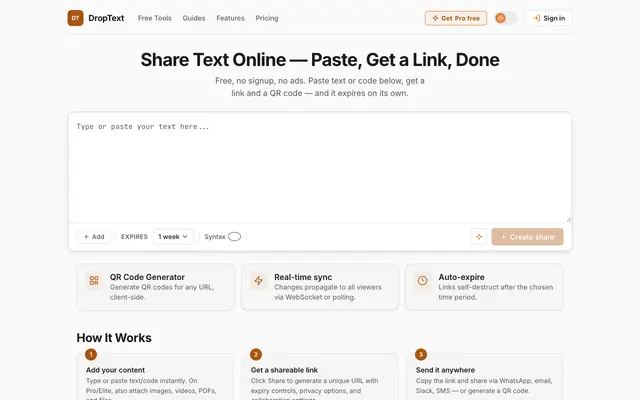Open the Pricing page
Image resolution: width=640 pixels, height=400 pixels.
pyautogui.click(x=267, y=18)
